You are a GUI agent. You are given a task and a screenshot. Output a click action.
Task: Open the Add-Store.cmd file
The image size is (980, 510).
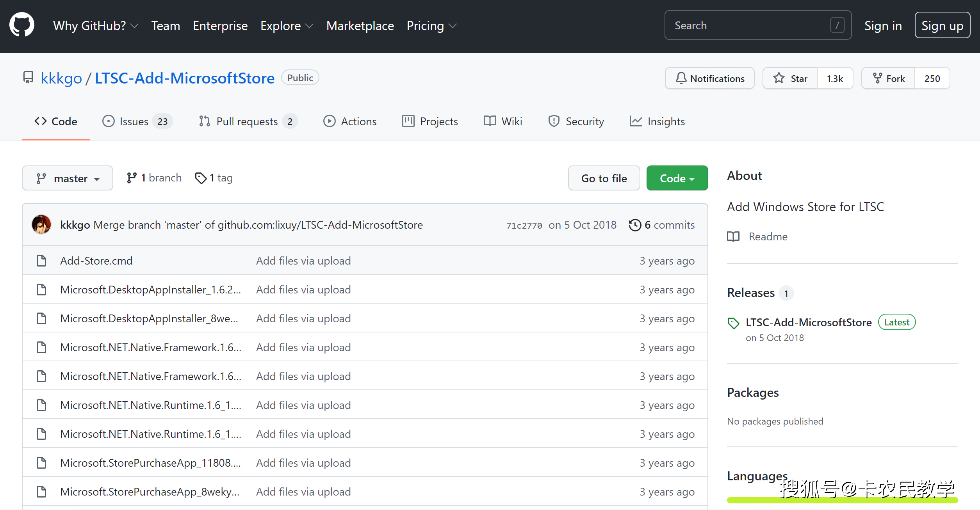click(96, 261)
